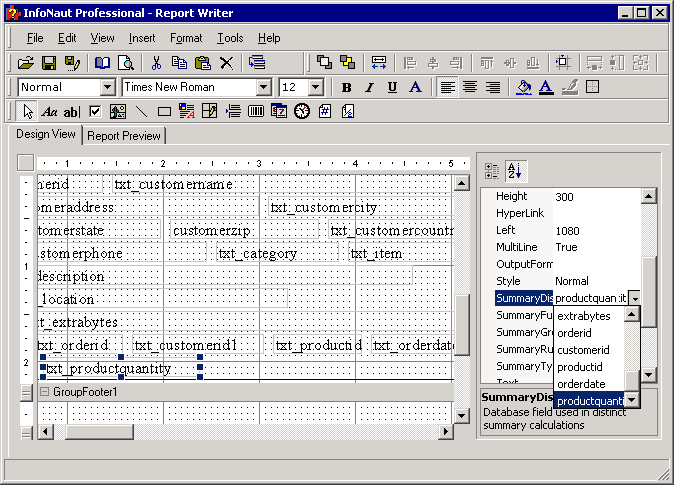Viewport: 674px width, 485px height.
Task: Open the font size 12 dropdown
Action: [316, 87]
